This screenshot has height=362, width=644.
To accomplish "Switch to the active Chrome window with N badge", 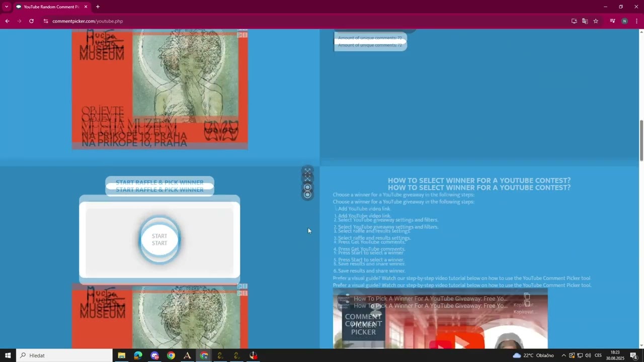I will 204,355.
